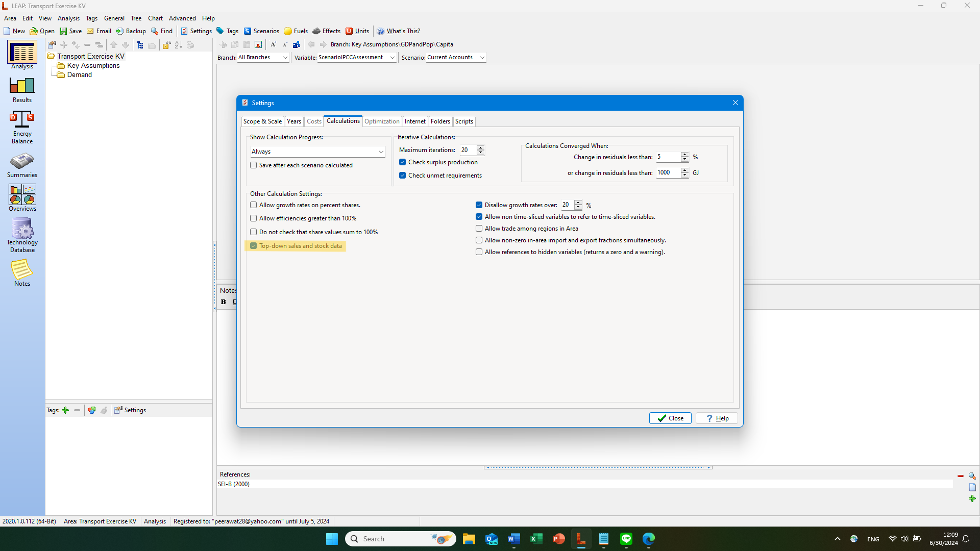The height and width of the screenshot is (551, 980).
Task: Open the Results view in sidebar
Action: (x=22, y=89)
